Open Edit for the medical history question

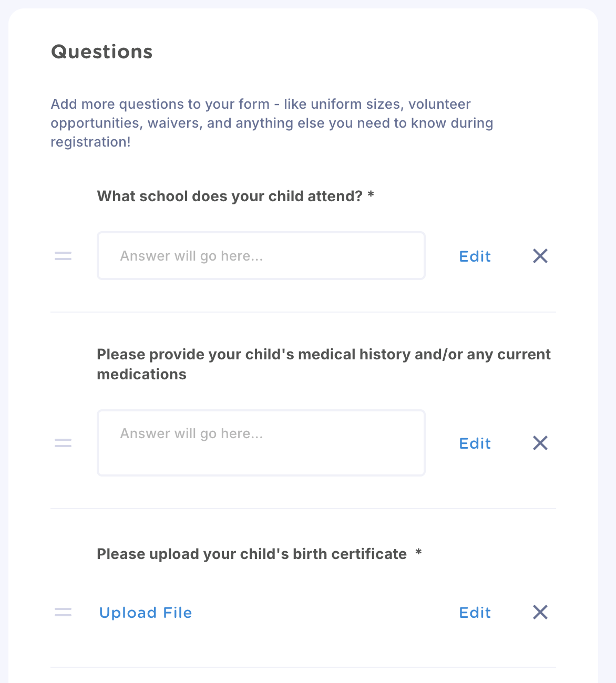(x=475, y=443)
